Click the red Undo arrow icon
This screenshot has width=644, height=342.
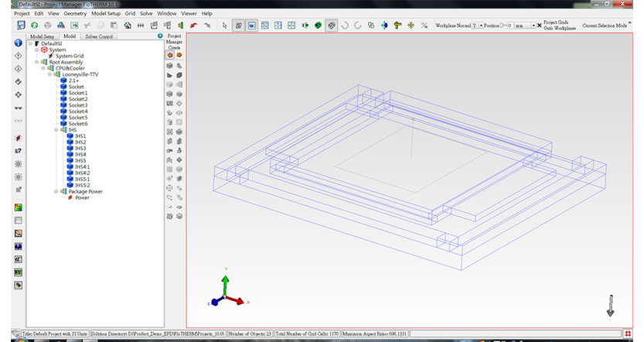tap(193, 26)
